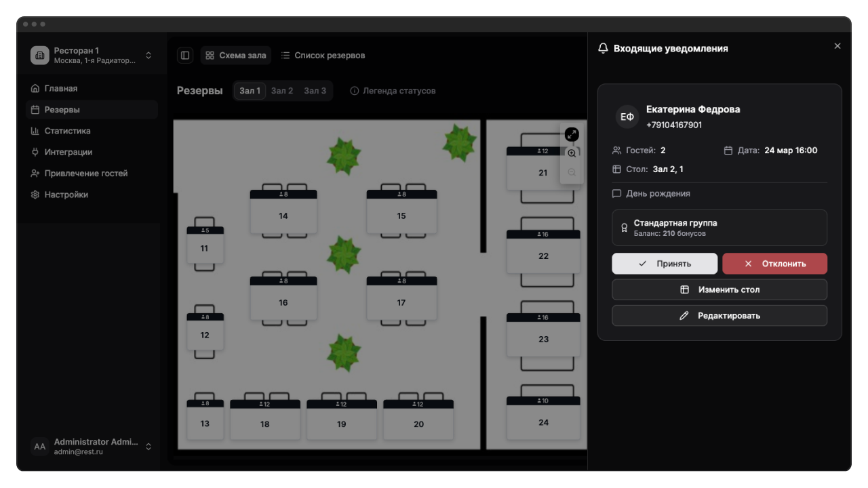Click the fullscreen expand map icon

point(572,134)
